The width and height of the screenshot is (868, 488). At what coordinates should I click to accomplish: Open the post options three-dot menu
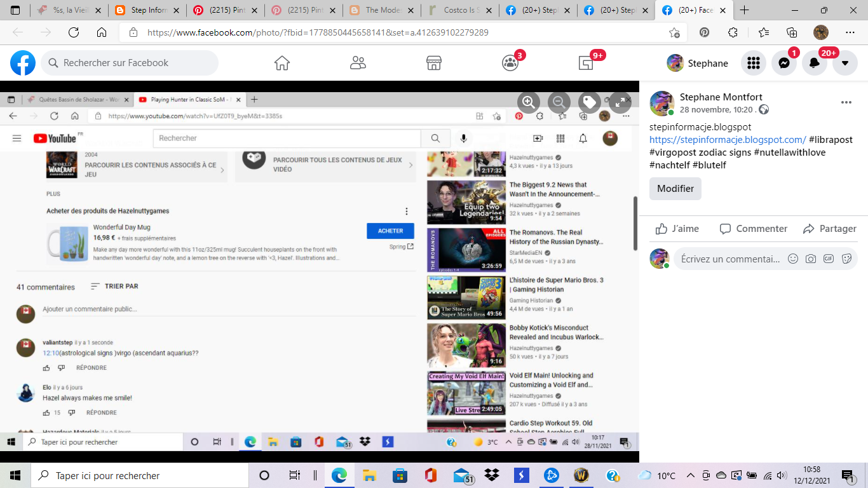[x=846, y=102]
